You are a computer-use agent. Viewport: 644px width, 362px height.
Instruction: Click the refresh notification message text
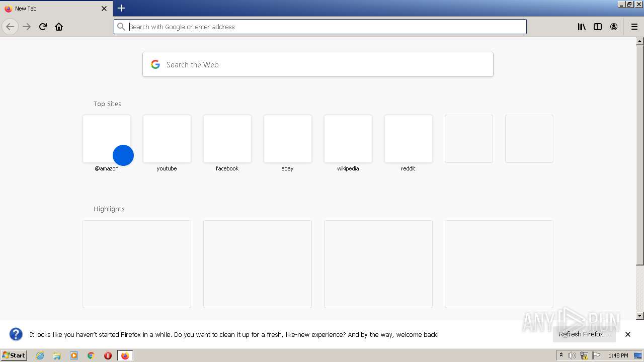pos(234,334)
